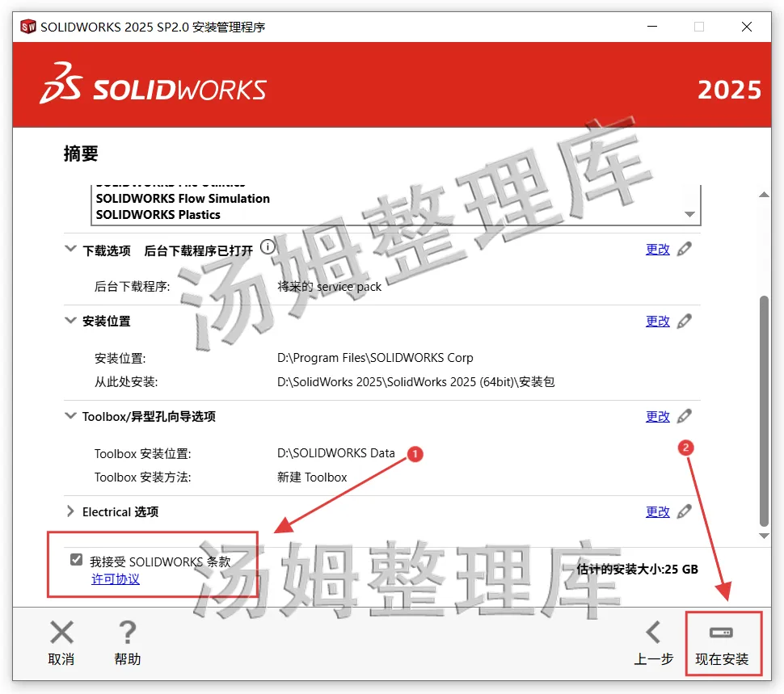784x694 pixels.
Task: Accept the SOLIDWORKS terms checkbox
Action: pos(77,559)
